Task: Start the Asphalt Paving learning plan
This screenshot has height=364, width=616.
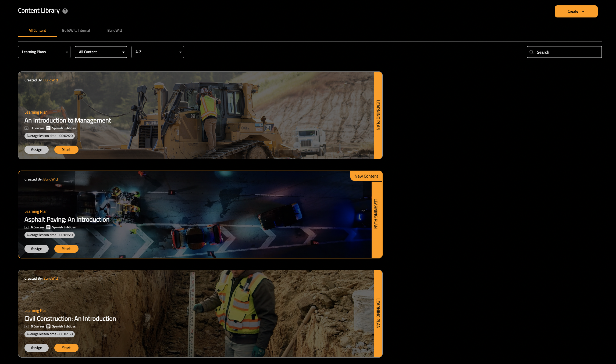Action: 66,249
